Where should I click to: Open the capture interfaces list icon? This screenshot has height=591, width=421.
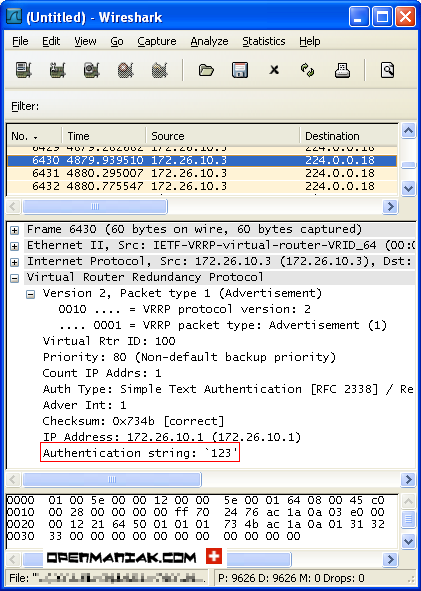click(24, 70)
